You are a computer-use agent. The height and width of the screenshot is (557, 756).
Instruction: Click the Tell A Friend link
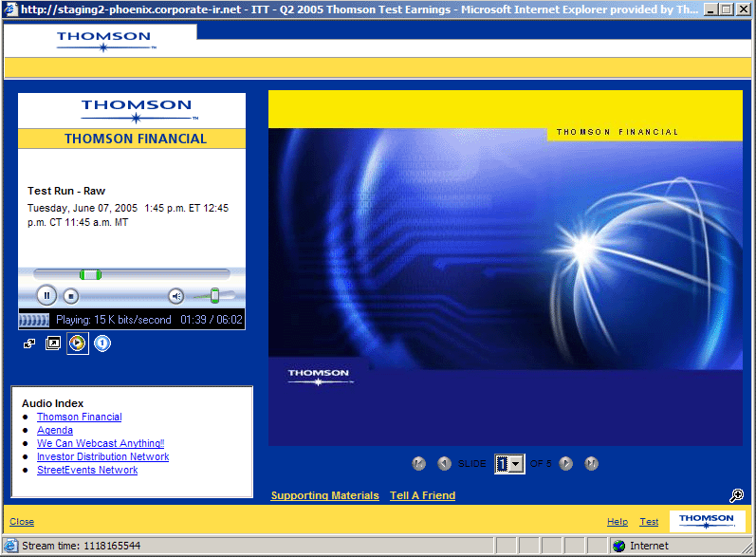(422, 495)
